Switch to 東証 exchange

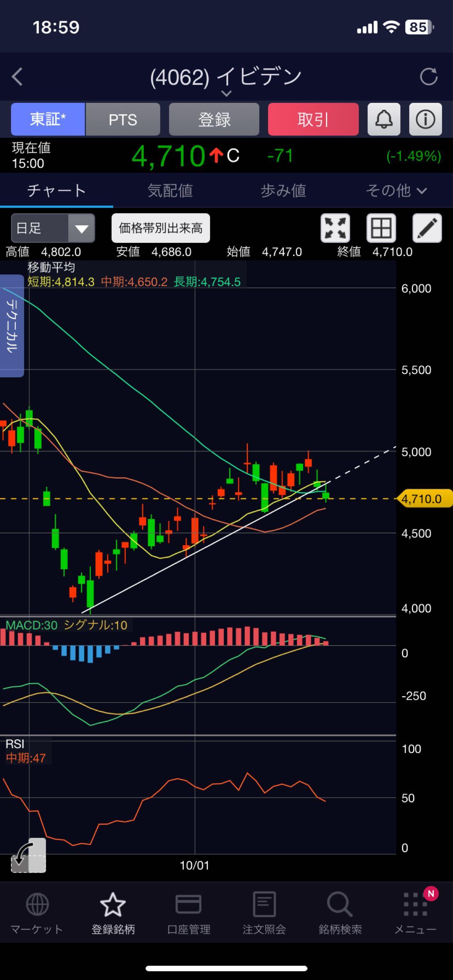pyautogui.click(x=48, y=119)
